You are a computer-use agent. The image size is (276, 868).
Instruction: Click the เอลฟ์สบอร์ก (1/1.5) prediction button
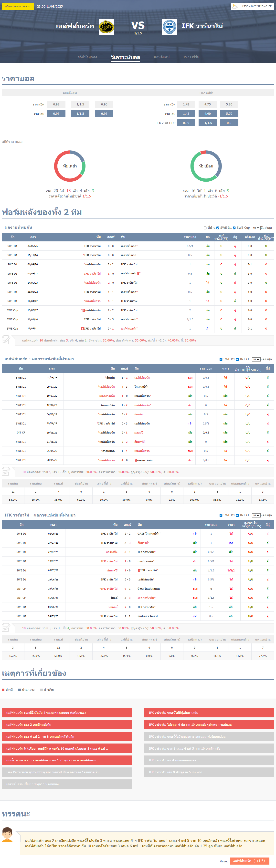coord(250,861)
